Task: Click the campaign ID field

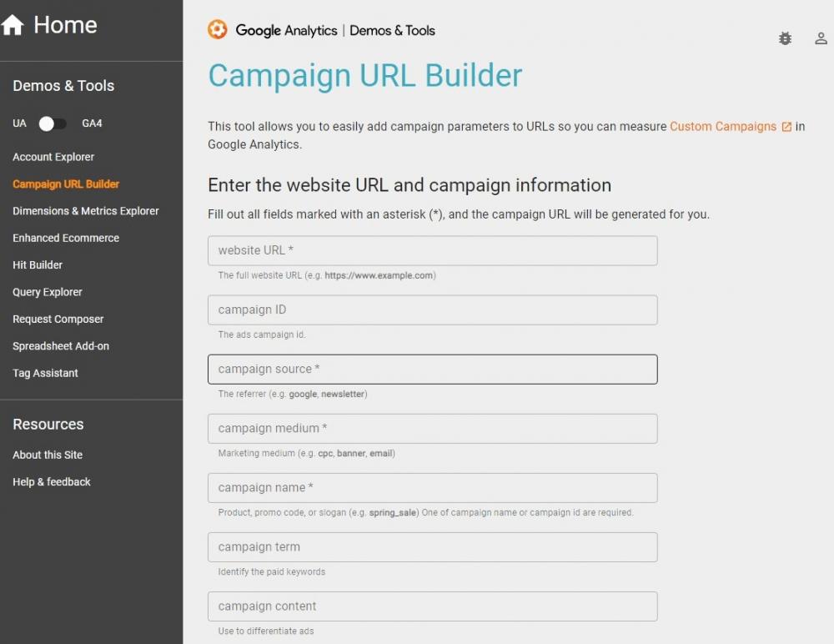Action: [432, 310]
